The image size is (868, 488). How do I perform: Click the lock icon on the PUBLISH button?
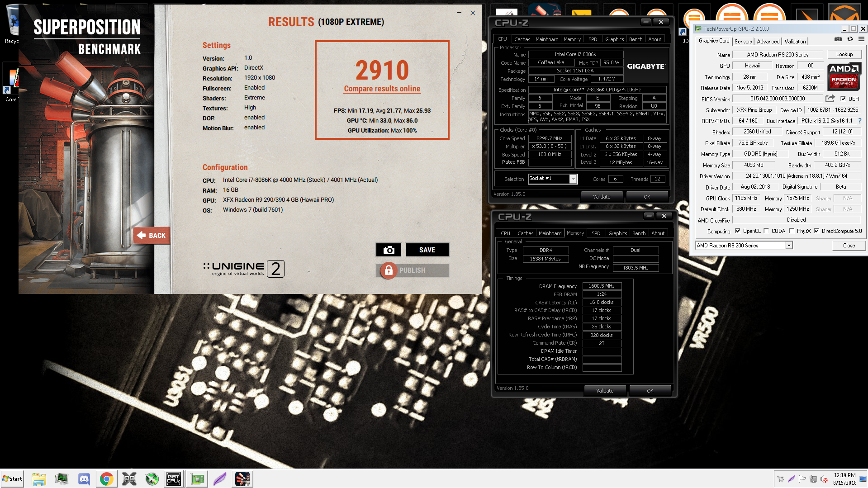click(x=388, y=270)
